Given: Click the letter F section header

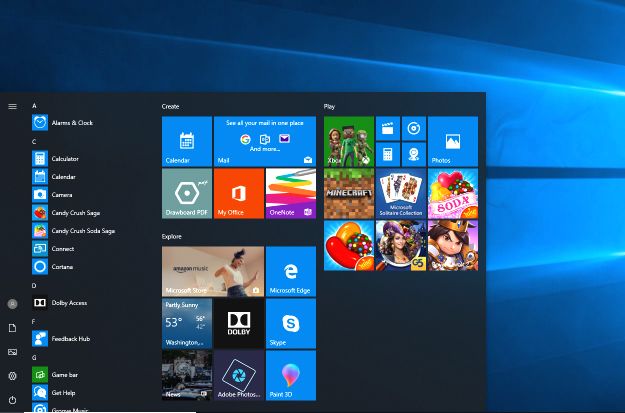Looking at the screenshot, I should [34, 321].
